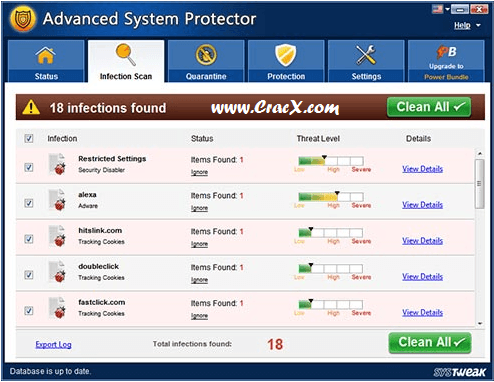This screenshot has height=382, width=494.
Task: Click the Threat Level column header
Action: [318, 139]
